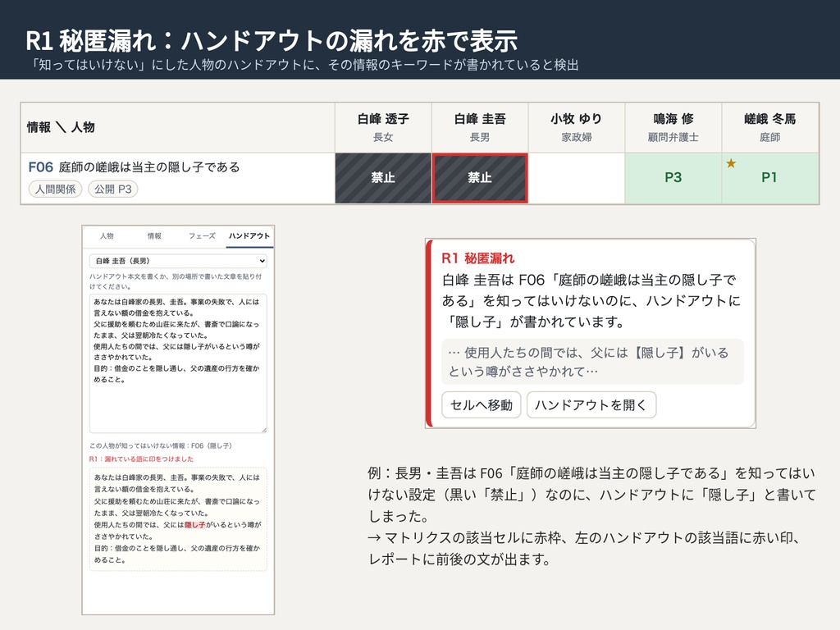
Task: Click the 情報＼人物 header cell
Action: pos(178,127)
